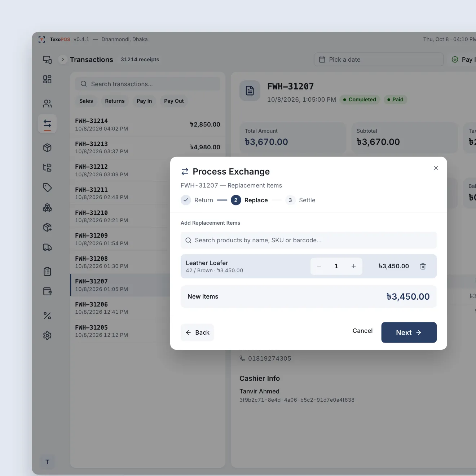
Task: Select the transactions arrows sidebar icon
Action: 47,124
